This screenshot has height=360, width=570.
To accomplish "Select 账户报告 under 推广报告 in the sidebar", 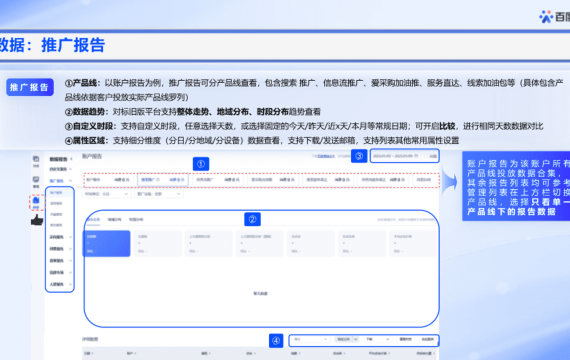I will 56,193.
